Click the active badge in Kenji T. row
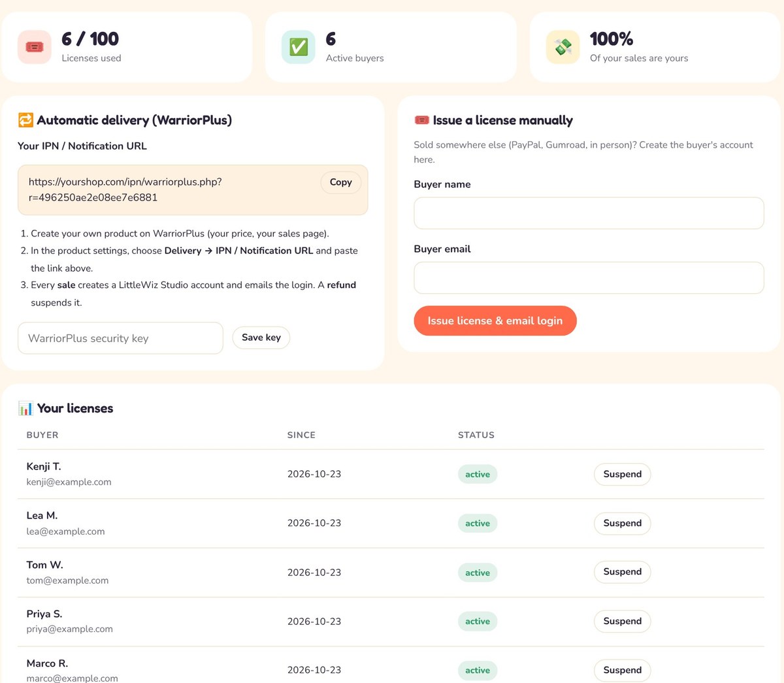 point(478,474)
